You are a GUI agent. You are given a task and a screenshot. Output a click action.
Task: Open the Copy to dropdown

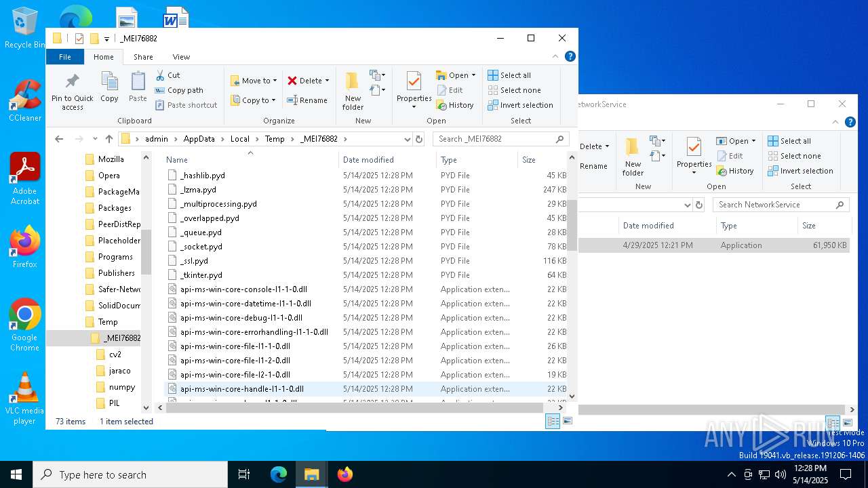pos(254,100)
